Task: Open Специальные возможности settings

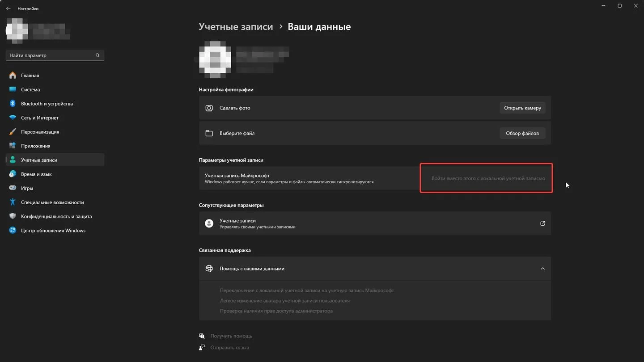Action: point(55,202)
